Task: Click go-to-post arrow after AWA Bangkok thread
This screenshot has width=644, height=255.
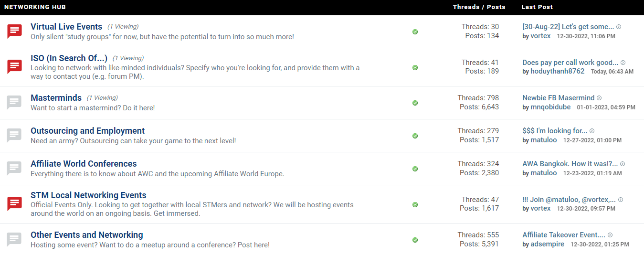Action: (623, 164)
